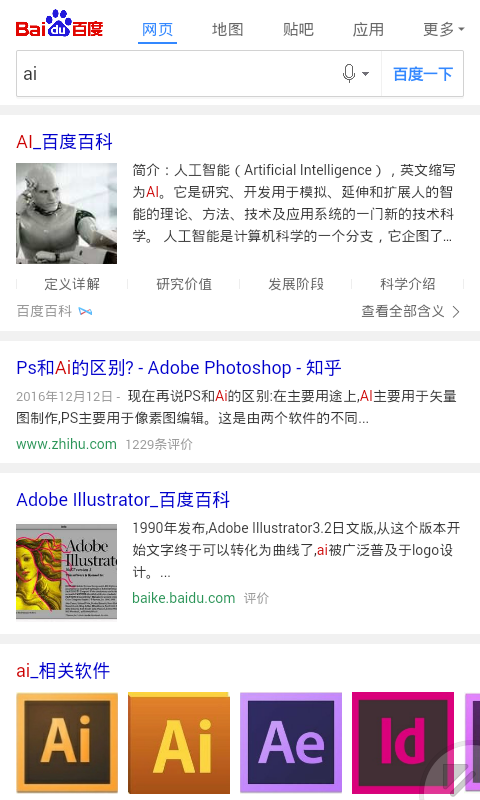The width and height of the screenshot is (480, 800).
Task: Open the AI_百度百科 result link
Action: [x=64, y=141]
